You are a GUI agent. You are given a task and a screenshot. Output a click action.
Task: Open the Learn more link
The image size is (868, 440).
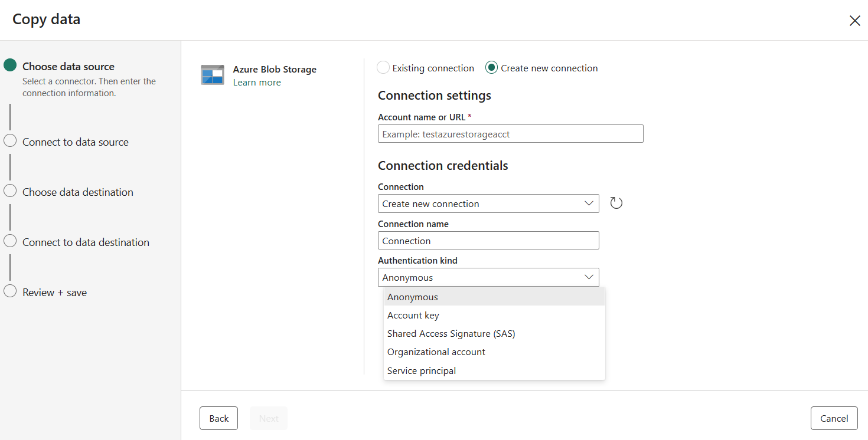pyautogui.click(x=256, y=82)
